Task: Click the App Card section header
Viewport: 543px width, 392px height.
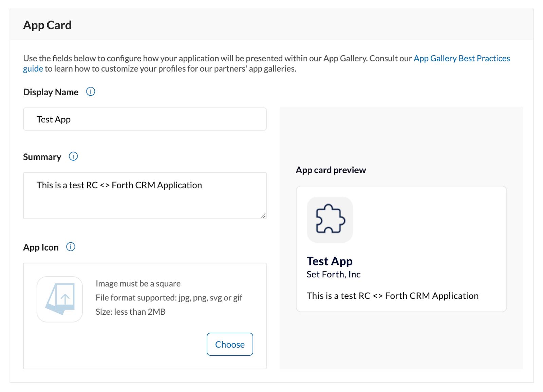Action: pyautogui.click(x=48, y=25)
